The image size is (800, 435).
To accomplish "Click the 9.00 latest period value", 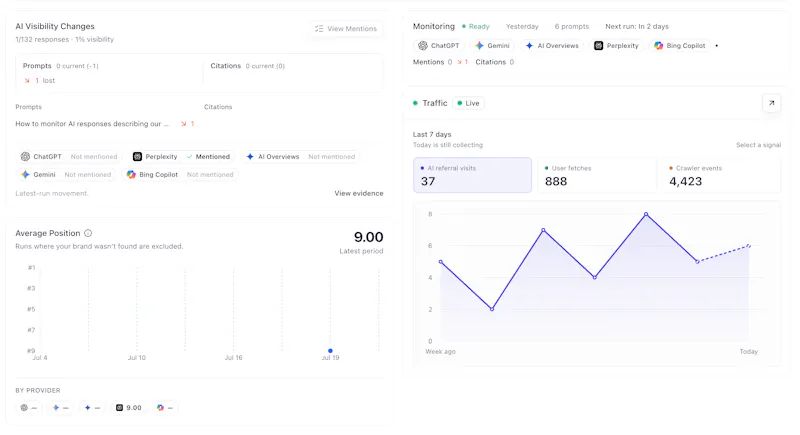I will coord(368,237).
